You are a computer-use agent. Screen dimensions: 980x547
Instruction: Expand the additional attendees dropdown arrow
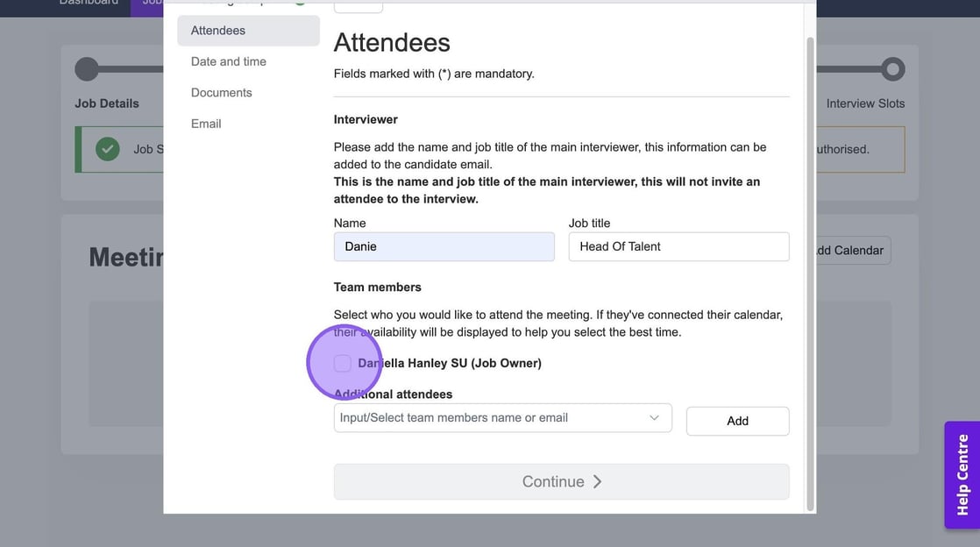pos(654,418)
